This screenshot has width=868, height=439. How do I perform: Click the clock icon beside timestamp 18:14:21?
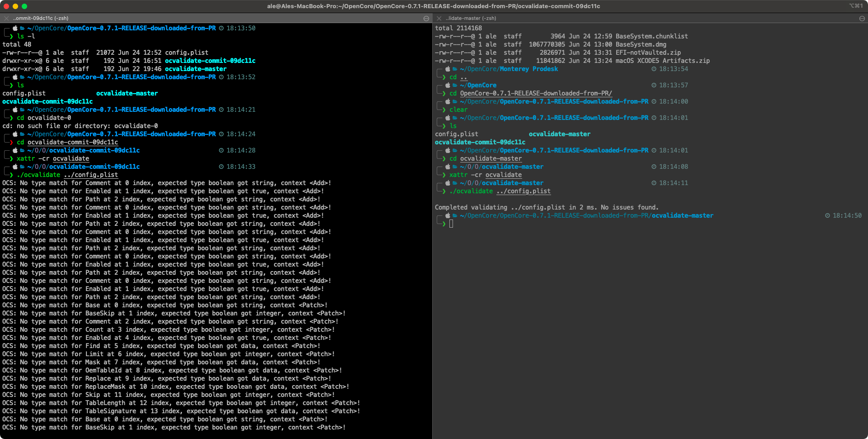tap(221, 110)
